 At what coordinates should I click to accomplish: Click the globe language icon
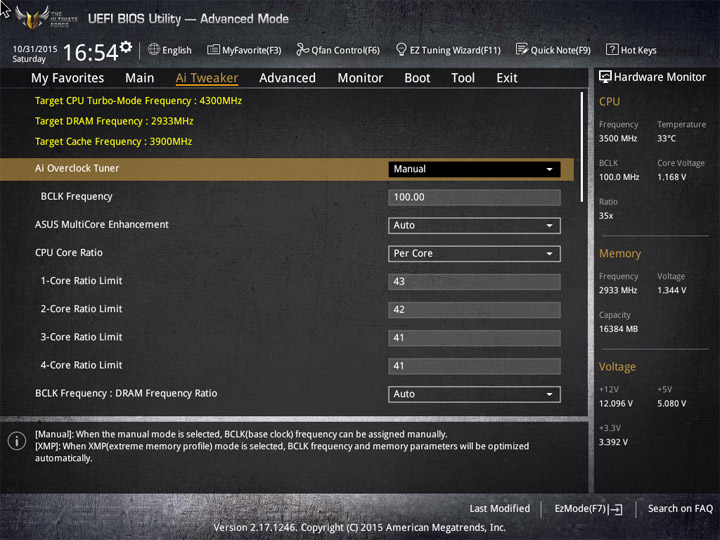coord(154,49)
